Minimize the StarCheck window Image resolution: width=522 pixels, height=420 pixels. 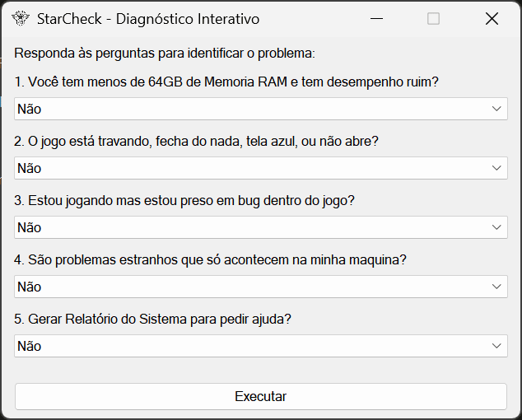[x=375, y=19]
